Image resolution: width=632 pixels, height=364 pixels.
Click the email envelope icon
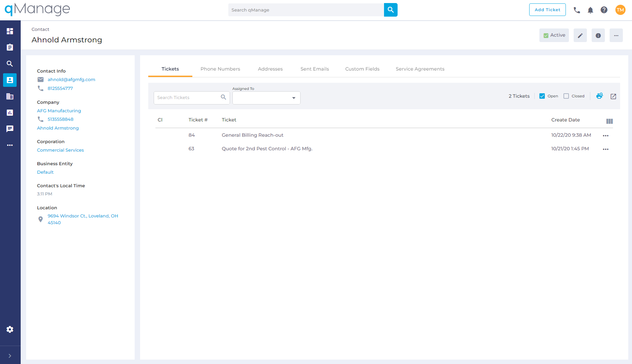(x=40, y=80)
